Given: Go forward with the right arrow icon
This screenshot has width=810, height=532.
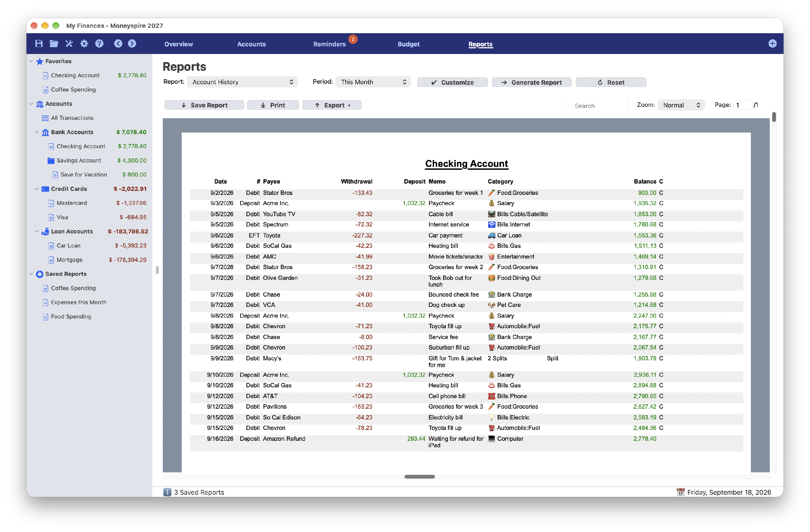Looking at the screenshot, I should [x=132, y=43].
